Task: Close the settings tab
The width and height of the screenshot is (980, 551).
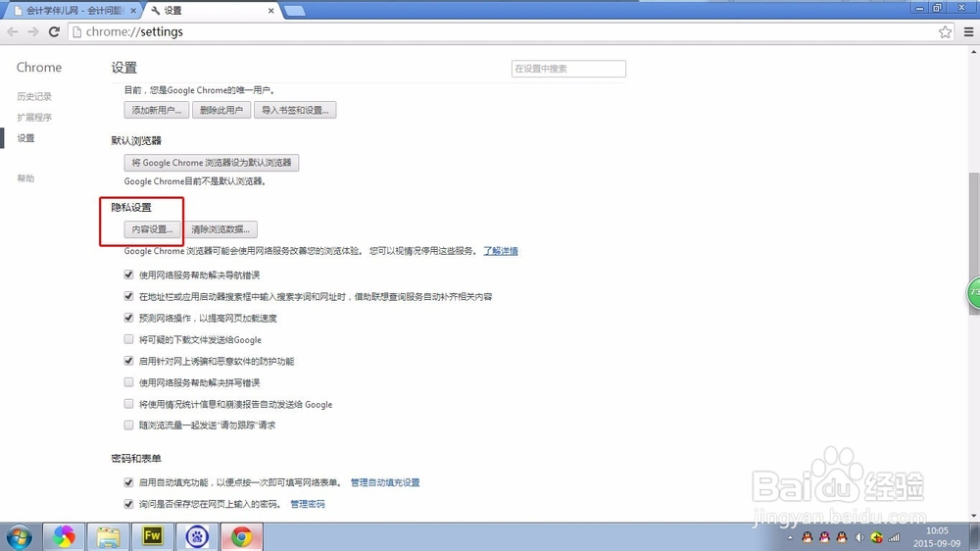Action: coord(270,11)
